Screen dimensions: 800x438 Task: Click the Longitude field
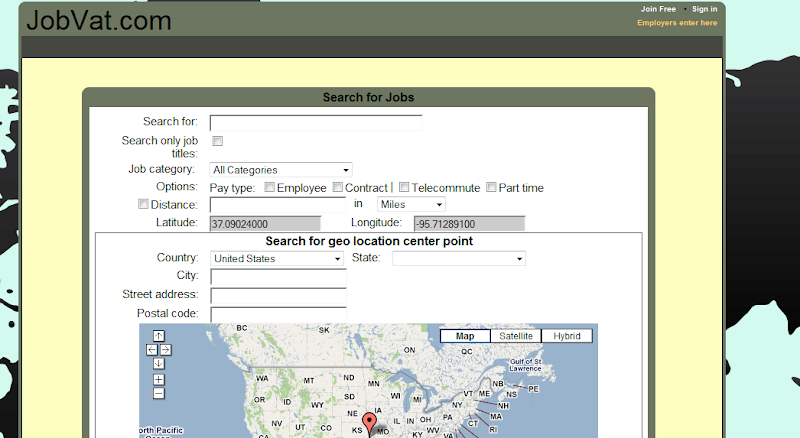pos(469,224)
